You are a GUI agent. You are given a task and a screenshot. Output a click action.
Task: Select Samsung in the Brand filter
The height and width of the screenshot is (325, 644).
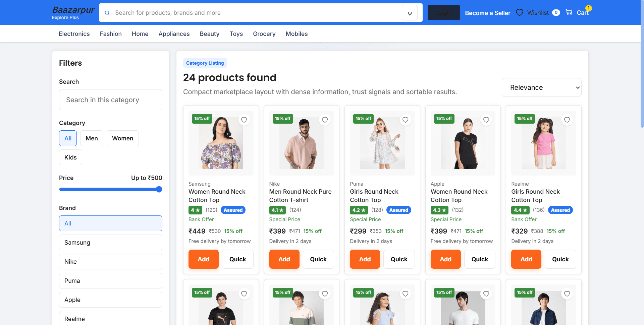111,243
